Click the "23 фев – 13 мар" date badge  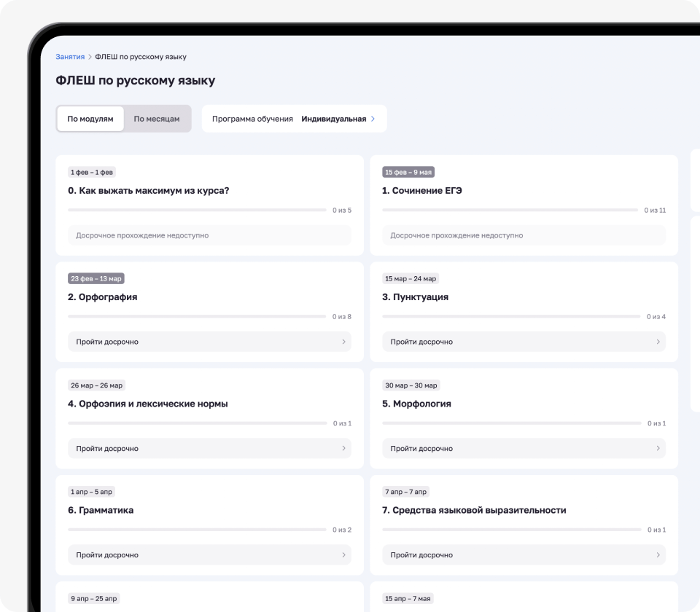point(97,278)
